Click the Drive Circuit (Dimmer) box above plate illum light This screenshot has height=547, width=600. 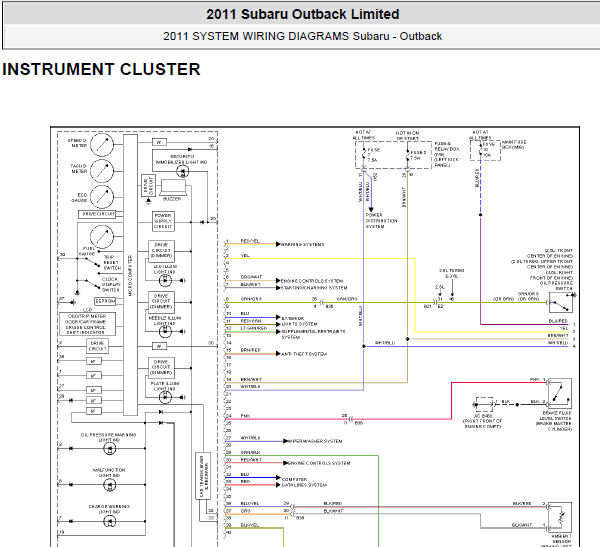coord(161,367)
